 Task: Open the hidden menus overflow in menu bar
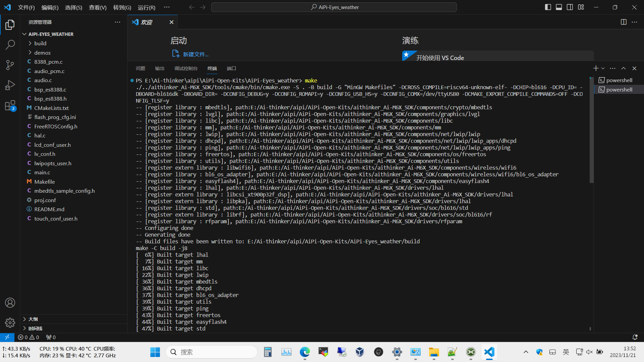pyautogui.click(x=167, y=7)
